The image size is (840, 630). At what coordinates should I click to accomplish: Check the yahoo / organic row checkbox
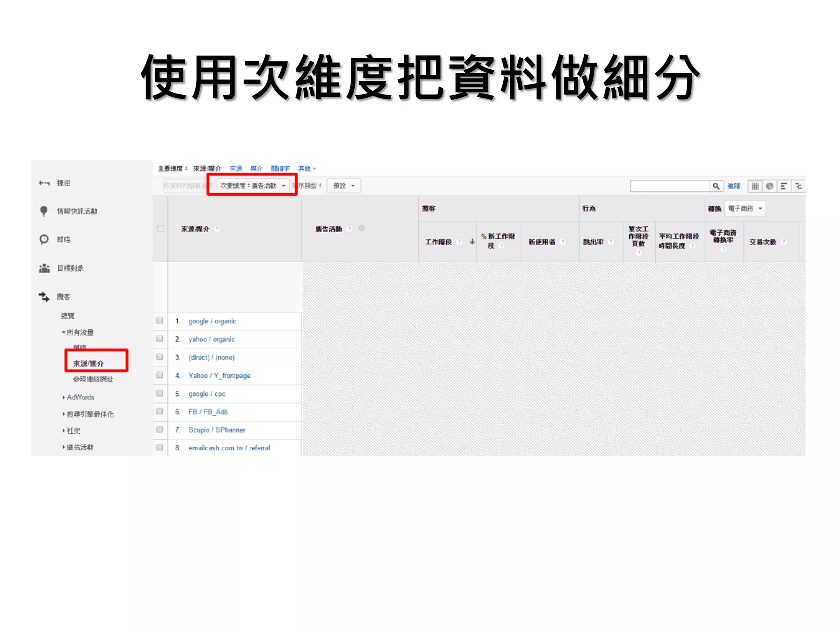pyautogui.click(x=160, y=339)
